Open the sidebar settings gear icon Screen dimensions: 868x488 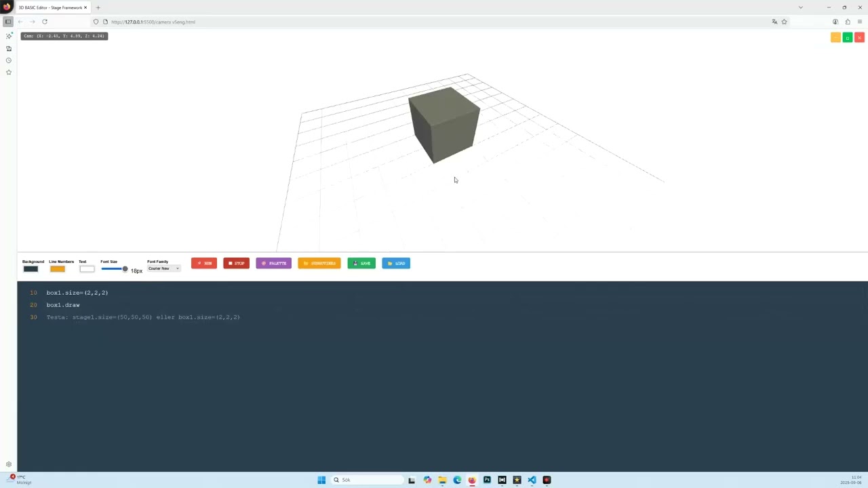coord(9,464)
